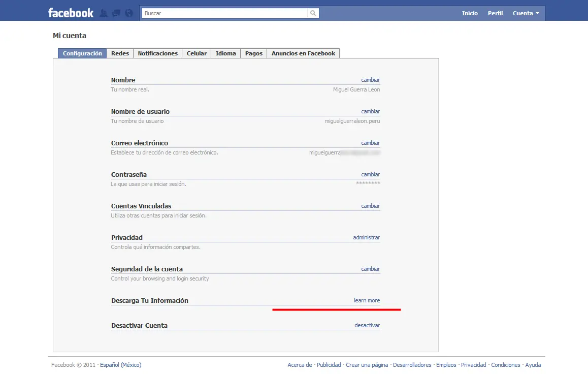Open the friend requests icon
The image size is (588, 374).
(x=104, y=13)
